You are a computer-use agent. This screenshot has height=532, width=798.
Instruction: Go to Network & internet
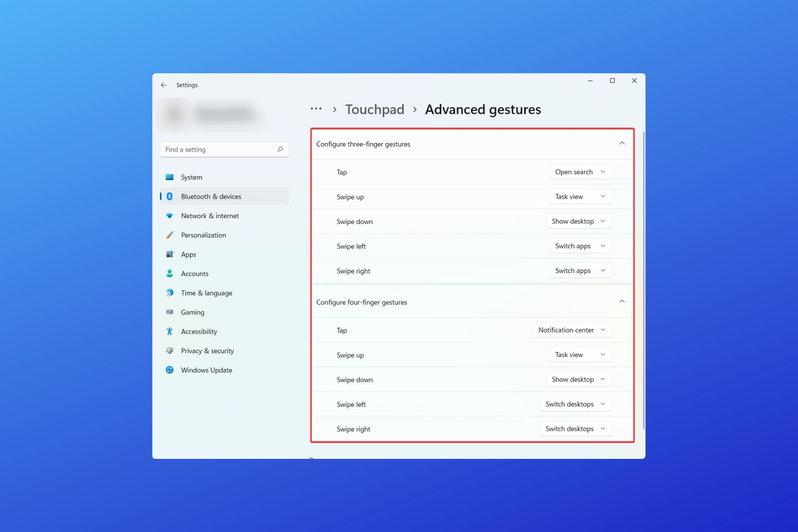[x=224, y=216]
